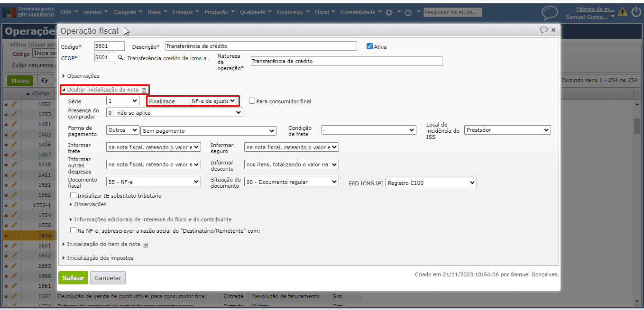Open Informar outras despesas dropdown
The height and width of the screenshot is (310, 644).
pyautogui.click(x=154, y=164)
